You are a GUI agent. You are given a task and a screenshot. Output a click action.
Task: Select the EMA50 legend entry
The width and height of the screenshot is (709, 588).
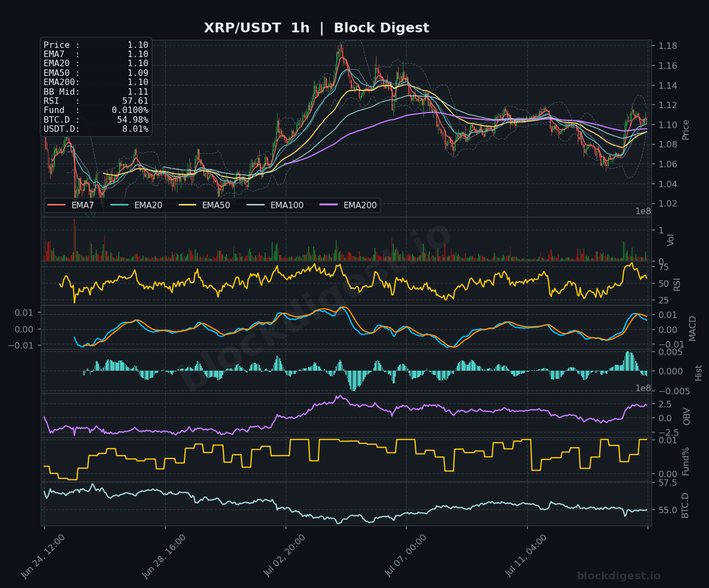[x=204, y=205]
